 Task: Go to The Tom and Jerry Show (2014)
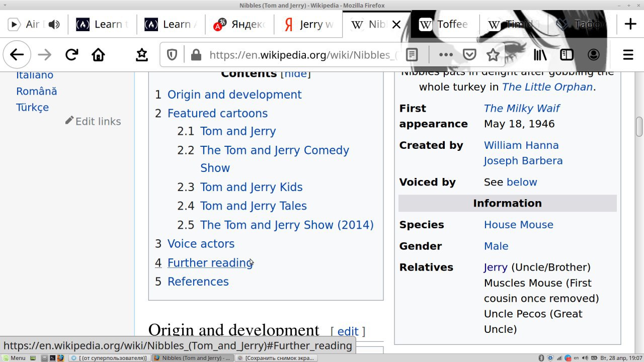coord(287,225)
